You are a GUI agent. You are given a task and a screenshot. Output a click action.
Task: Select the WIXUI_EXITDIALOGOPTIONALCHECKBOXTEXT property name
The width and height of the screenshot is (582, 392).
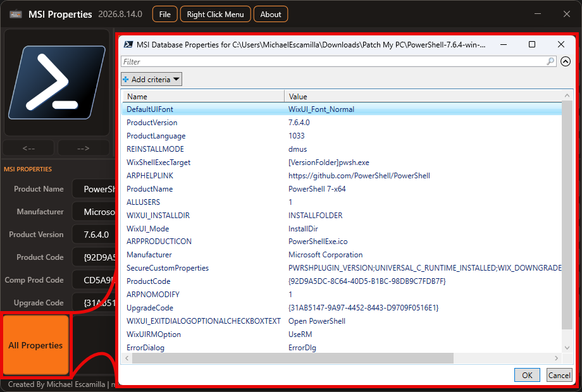[204, 321]
